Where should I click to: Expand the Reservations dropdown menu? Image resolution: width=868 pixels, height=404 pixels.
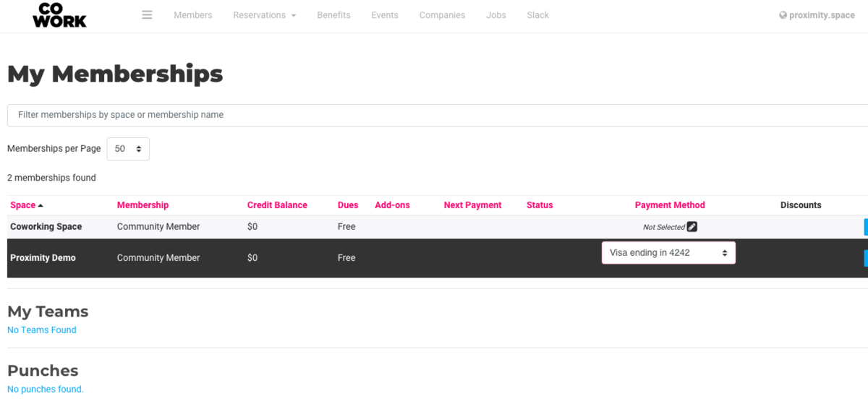(x=265, y=15)
